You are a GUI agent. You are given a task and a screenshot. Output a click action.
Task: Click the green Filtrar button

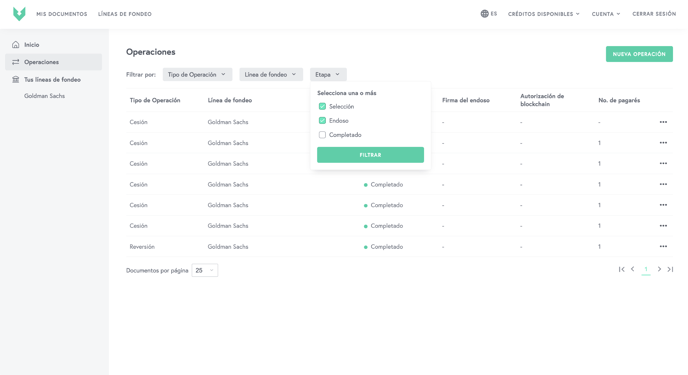370,155
